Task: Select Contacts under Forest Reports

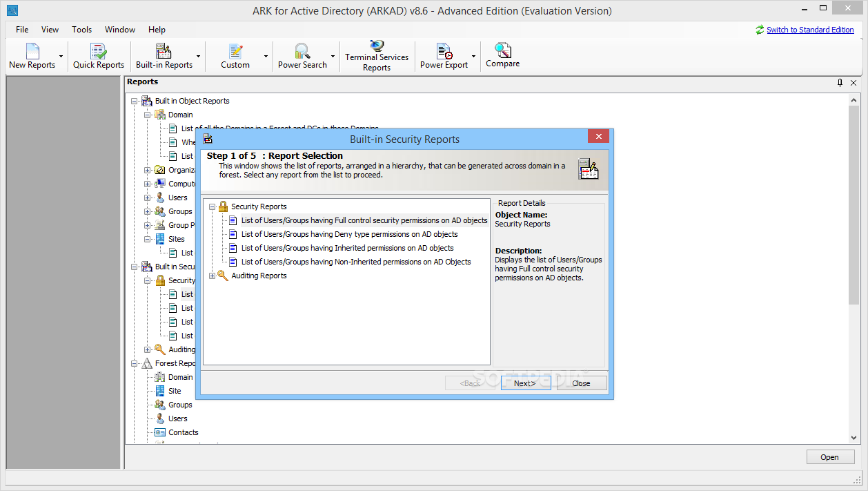Action: click(x=184, y=432)
